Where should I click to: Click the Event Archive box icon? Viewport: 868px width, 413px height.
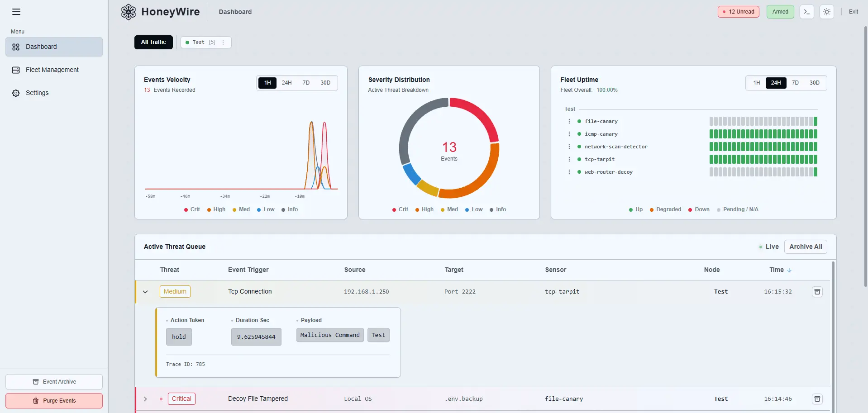point(36,382)
